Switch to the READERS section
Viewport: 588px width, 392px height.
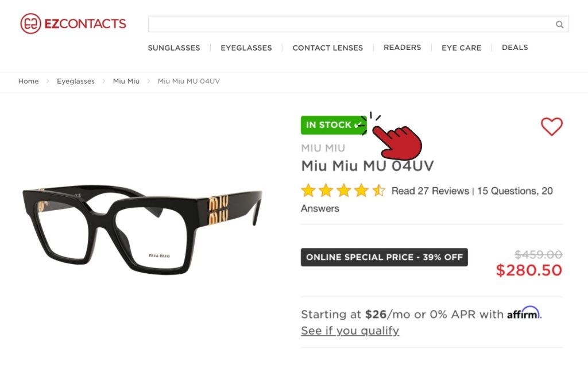(402, 48)
